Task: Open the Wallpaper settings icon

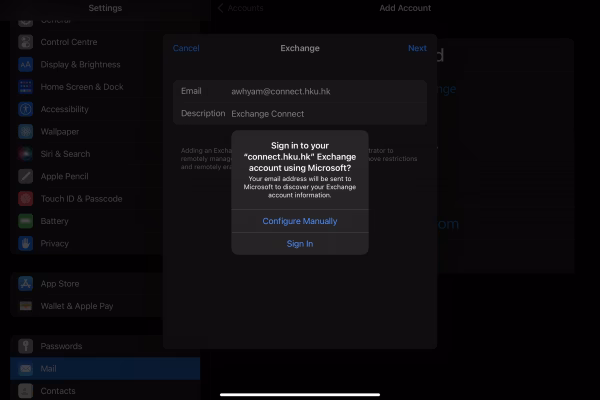Action: (26, 132)
